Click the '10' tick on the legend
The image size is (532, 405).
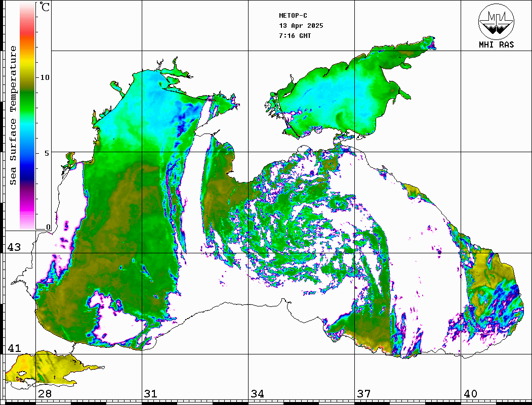click(45, 77)
